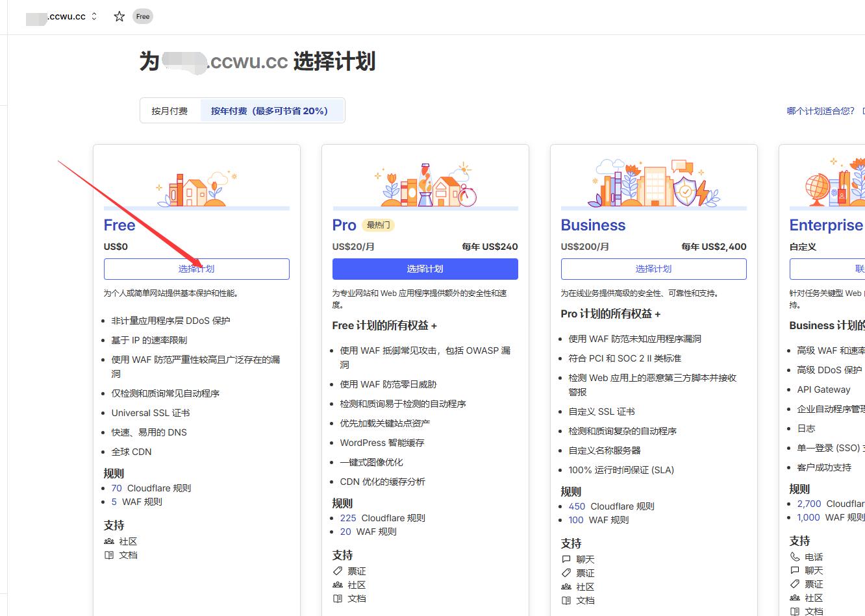Open the ccwu.cc domain switcher chevron
The height and width of the screenshot is (616, 865).
click(x=94, y=16)
